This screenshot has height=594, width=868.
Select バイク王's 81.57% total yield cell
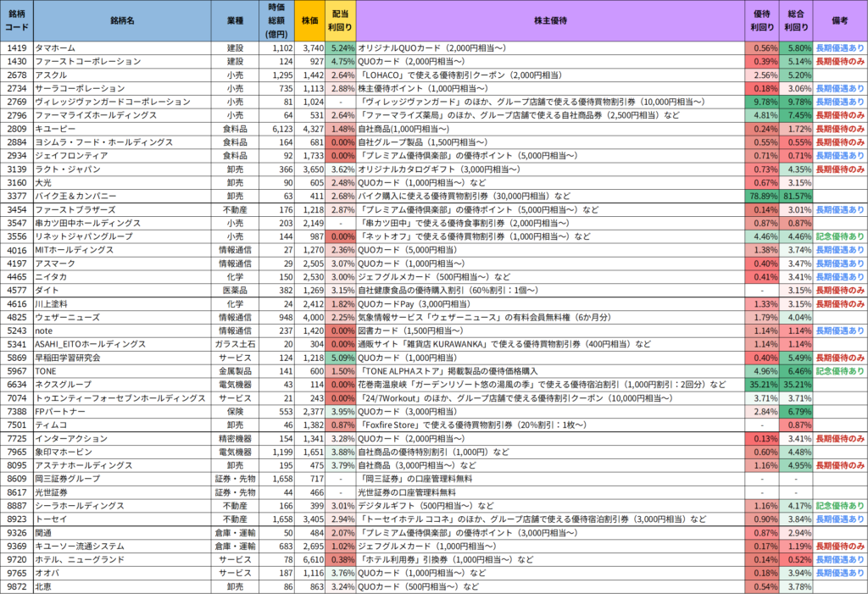(x=796, y=196)
